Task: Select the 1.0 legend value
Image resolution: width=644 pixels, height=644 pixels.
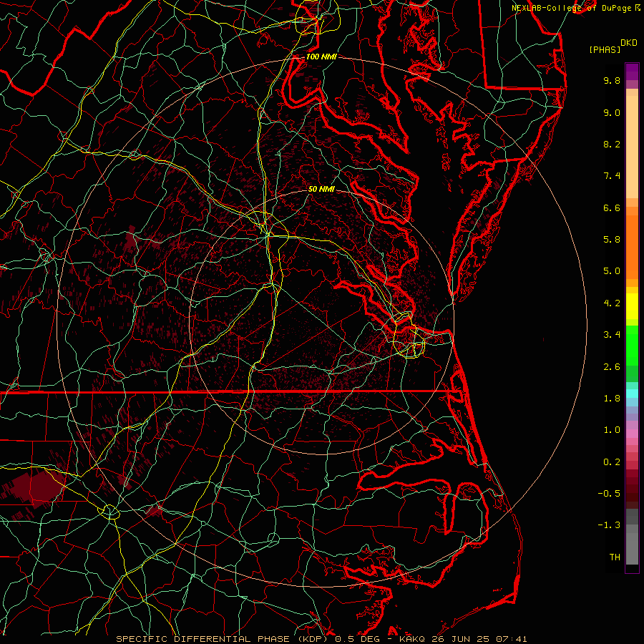Action: tap(612, 430)
